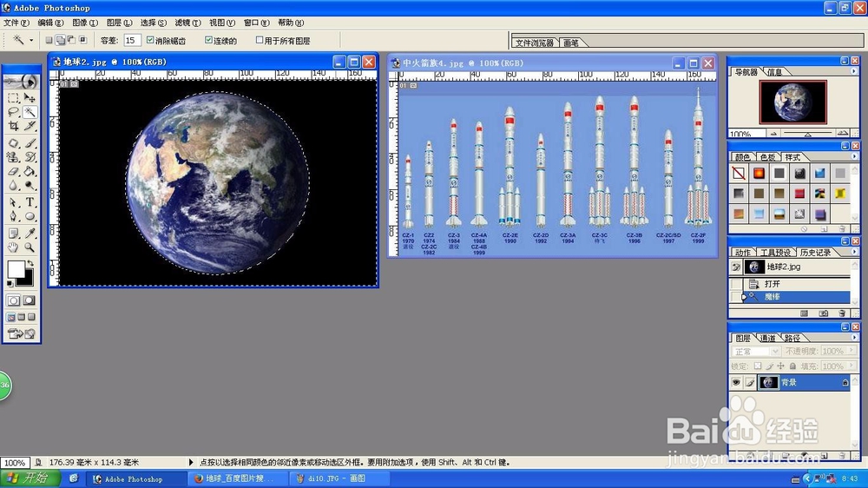The width and height of the screenshot is (868, 488).
Task: Expand status bar info arrow menu
Action: [x=191, y=462]
